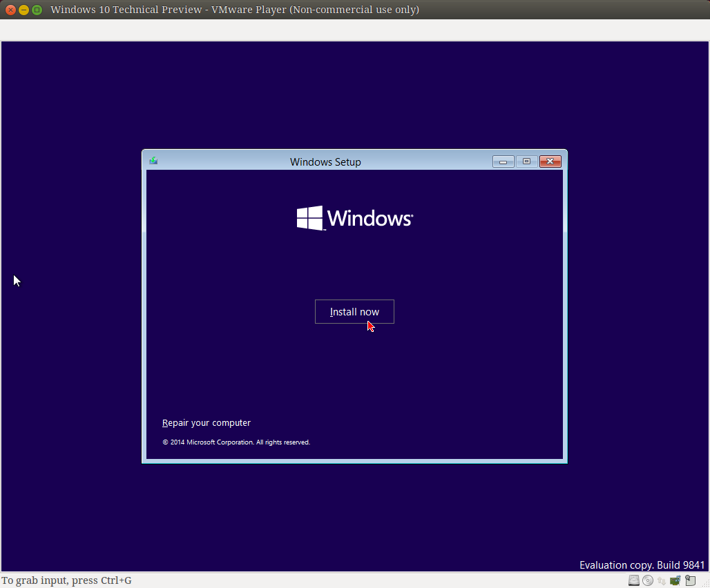Click the Install now button

[x=354, y=312]
